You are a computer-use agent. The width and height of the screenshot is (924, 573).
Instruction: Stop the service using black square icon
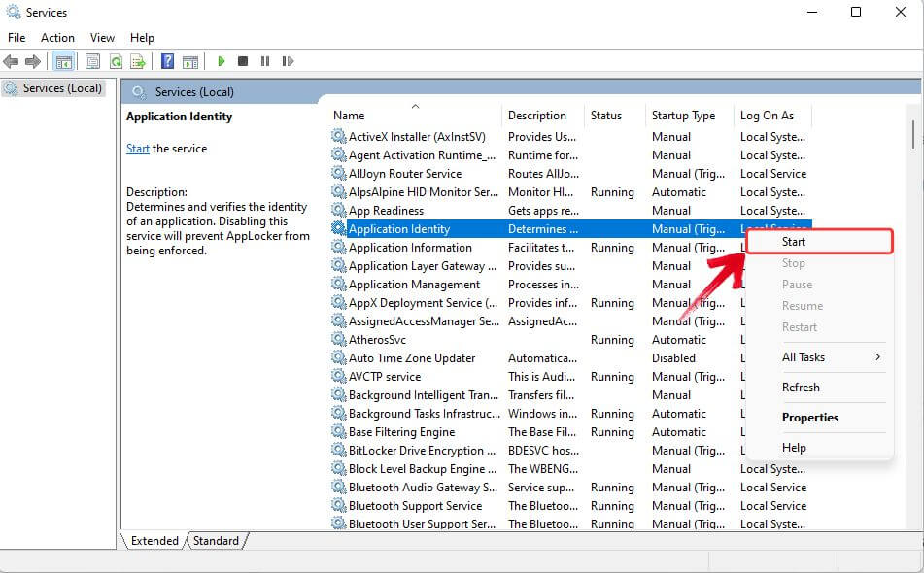[x=245, y=61]
